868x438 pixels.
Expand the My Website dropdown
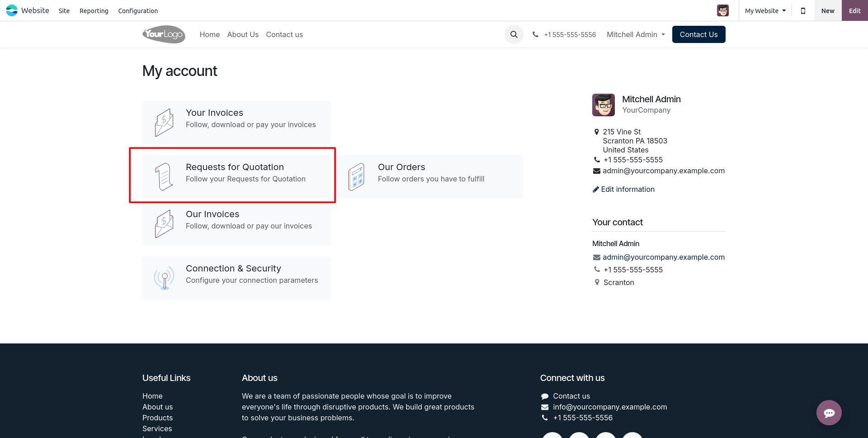point(765,11)
